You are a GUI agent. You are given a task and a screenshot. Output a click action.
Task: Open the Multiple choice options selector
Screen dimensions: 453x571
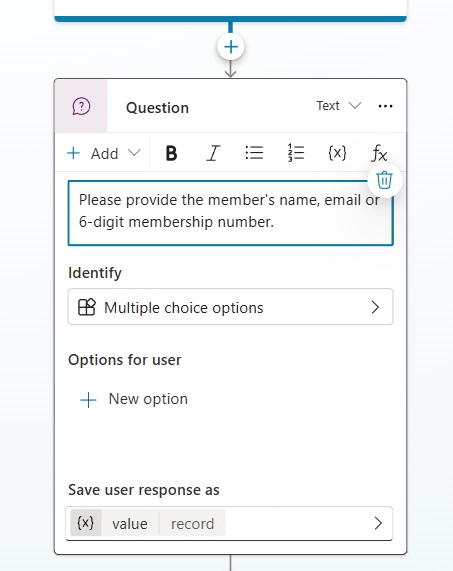point(231,307)
